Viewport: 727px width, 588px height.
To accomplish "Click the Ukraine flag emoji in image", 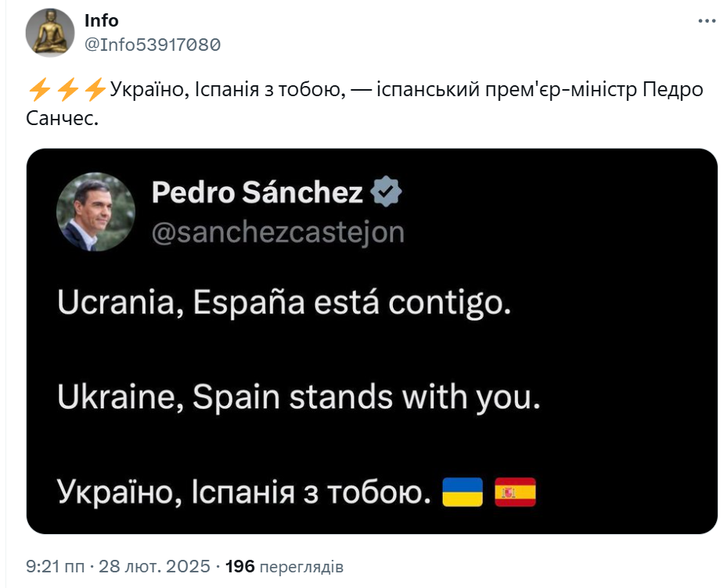I will pyautogui.click(x=462, y=492).
